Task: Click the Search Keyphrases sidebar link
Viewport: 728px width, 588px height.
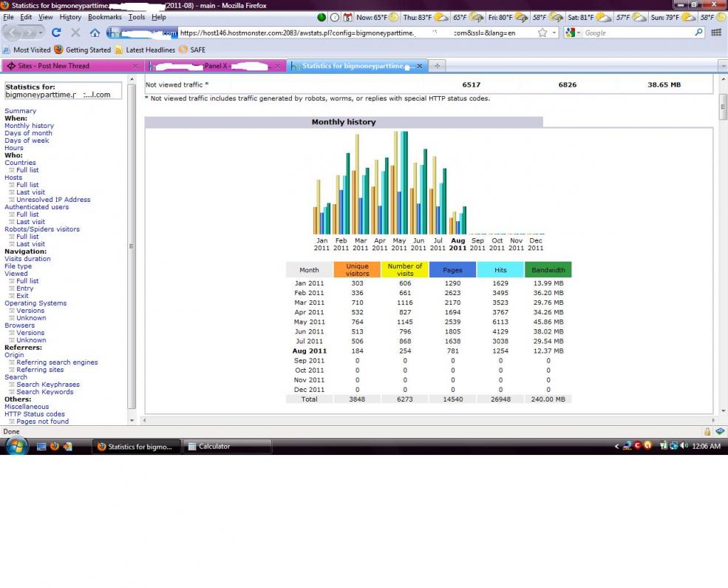Action: 48,385
